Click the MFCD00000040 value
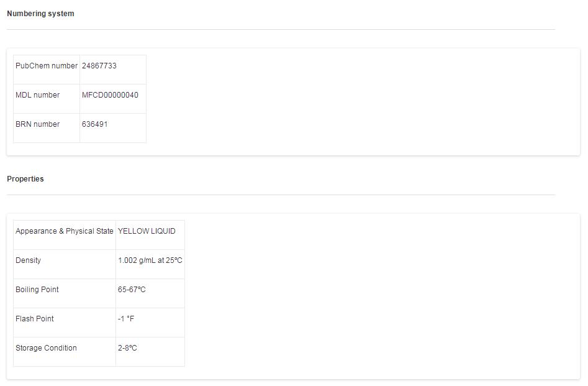Viewport: 588px width, 386px height. pos(110,95)
